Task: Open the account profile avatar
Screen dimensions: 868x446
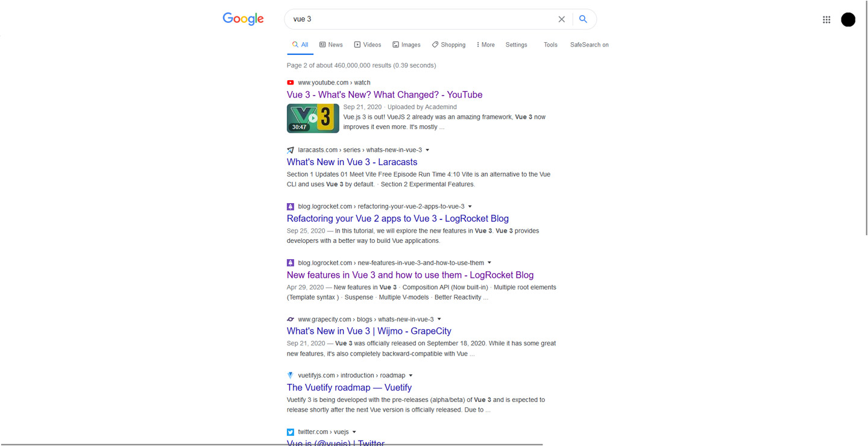Action: tap(848, 20)
